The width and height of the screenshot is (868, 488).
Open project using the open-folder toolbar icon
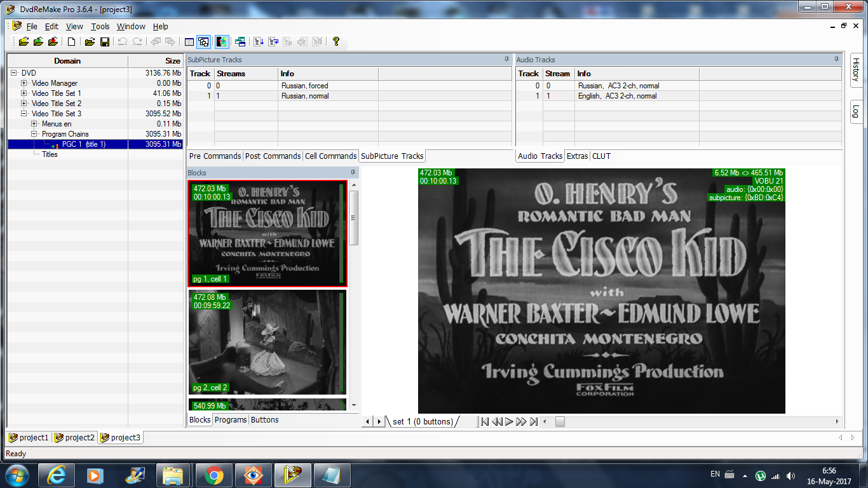point(90,42)
